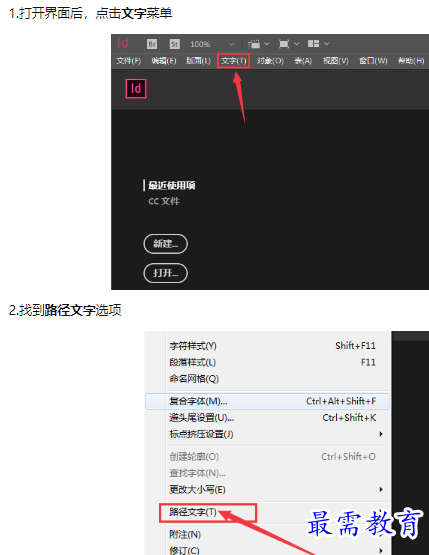Open 附注(N) menu entry

point(267,534)
